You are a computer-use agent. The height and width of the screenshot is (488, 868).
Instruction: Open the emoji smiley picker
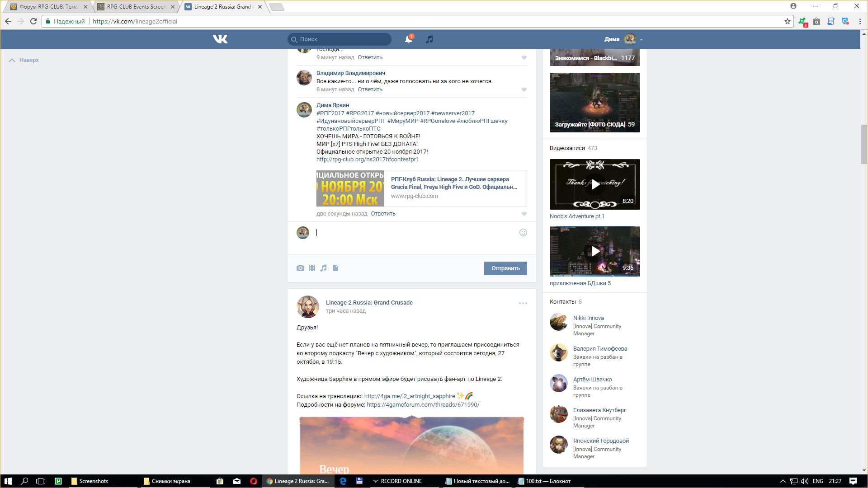(x=523, y=233)
